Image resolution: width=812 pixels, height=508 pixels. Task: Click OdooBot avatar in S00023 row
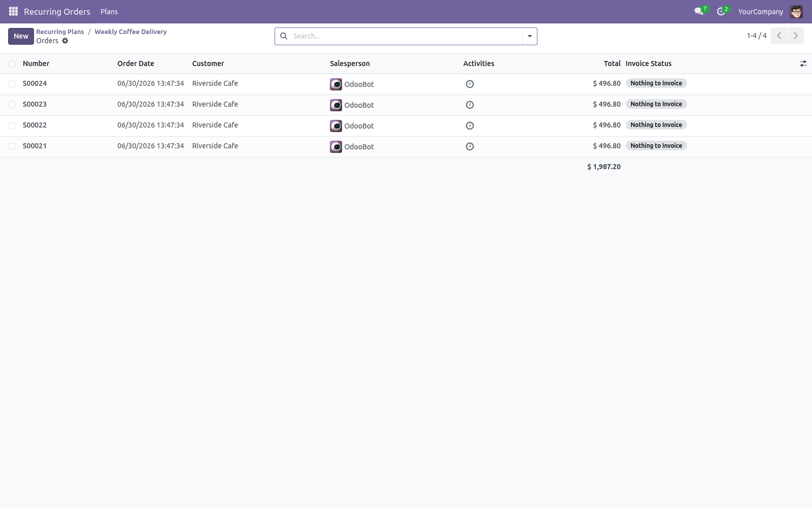click(336, 105)
